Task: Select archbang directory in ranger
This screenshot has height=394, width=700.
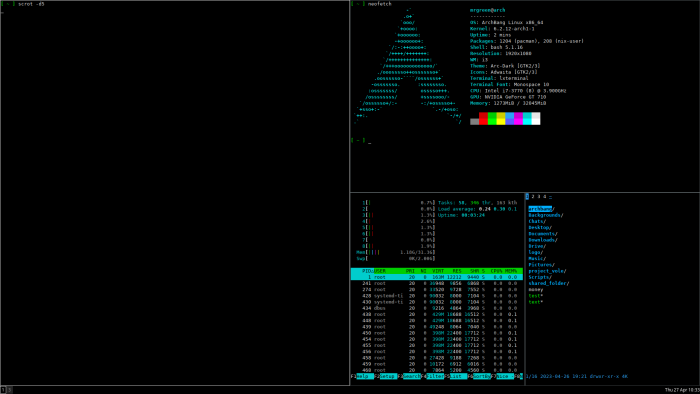Action: (541, 209)
